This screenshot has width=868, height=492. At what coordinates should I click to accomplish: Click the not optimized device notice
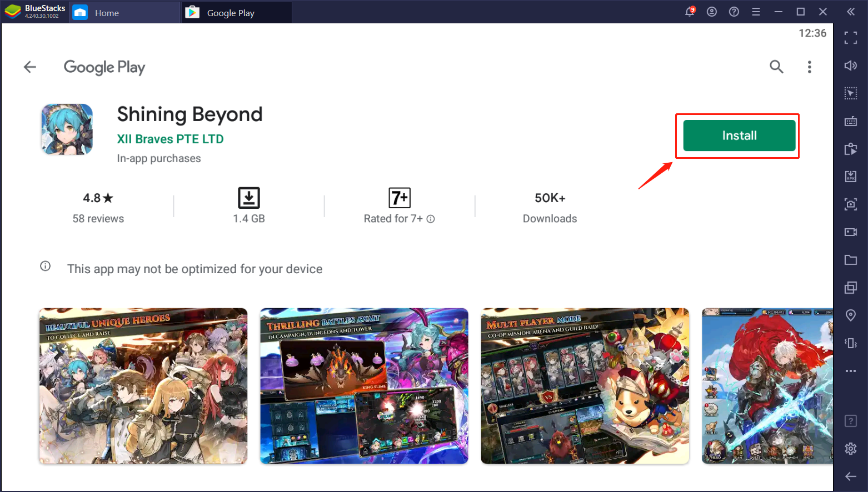click(x=194, y=269)
